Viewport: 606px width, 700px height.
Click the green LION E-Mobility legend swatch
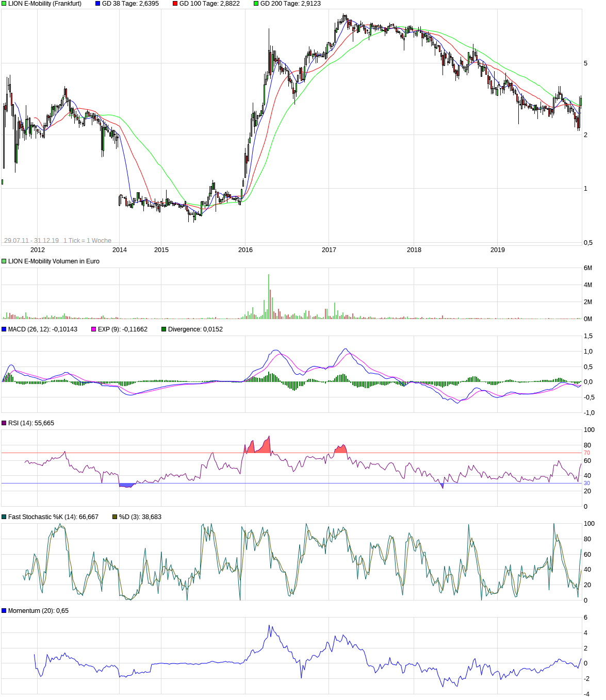click(4, 4)
